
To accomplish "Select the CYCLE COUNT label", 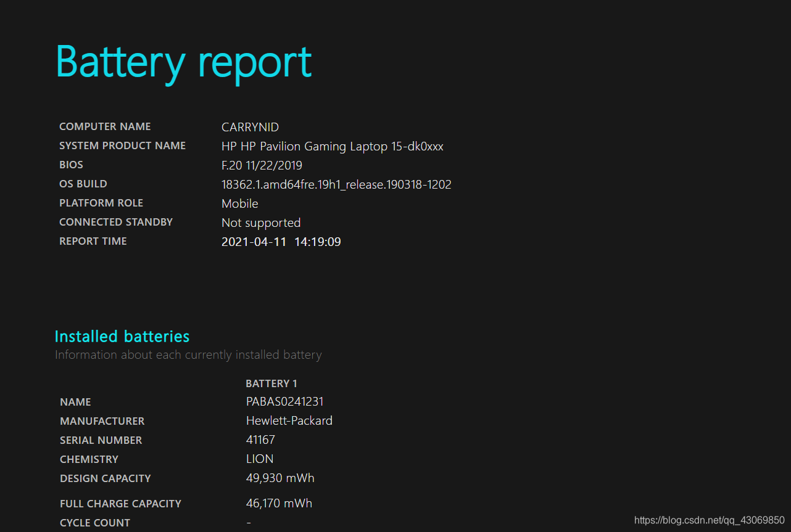I will 95,523.
